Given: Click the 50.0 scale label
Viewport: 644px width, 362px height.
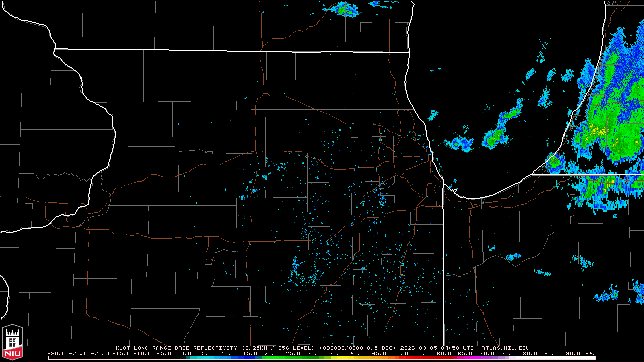Looking at the screenshot, I should tap(401, 353).
